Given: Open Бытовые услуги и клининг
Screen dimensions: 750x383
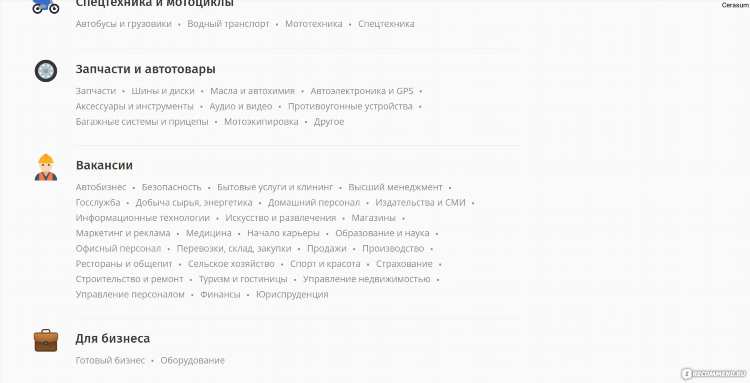Looking at the screenshot, I should (x=275, y=187).
